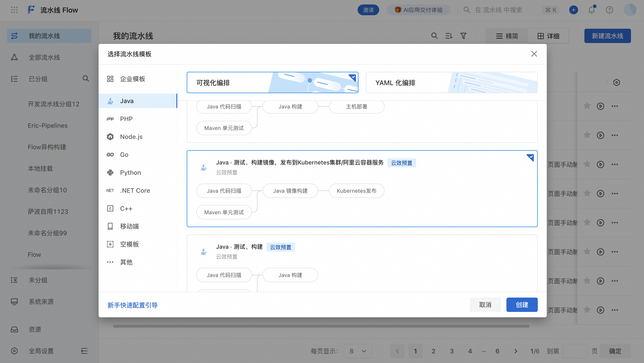Click the 全部流水线 icon in the sidebar
This screenshot has width=644, height=363.
14,58
